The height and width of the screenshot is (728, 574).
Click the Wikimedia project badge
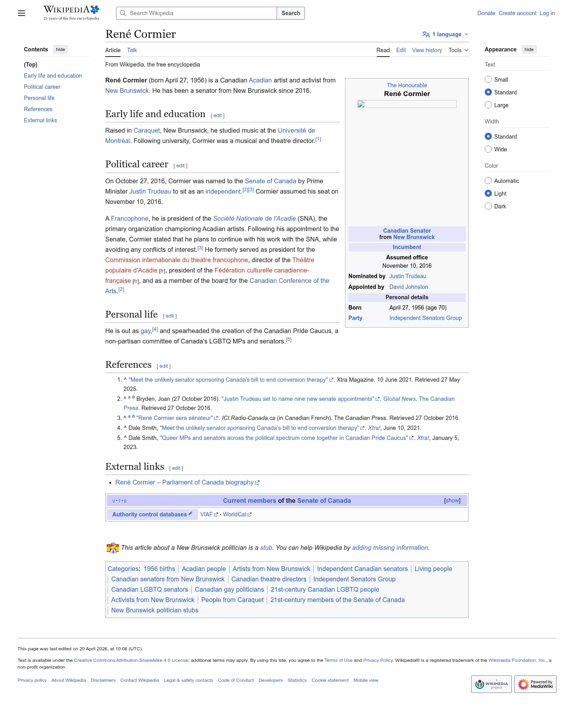tap(491, 684)
